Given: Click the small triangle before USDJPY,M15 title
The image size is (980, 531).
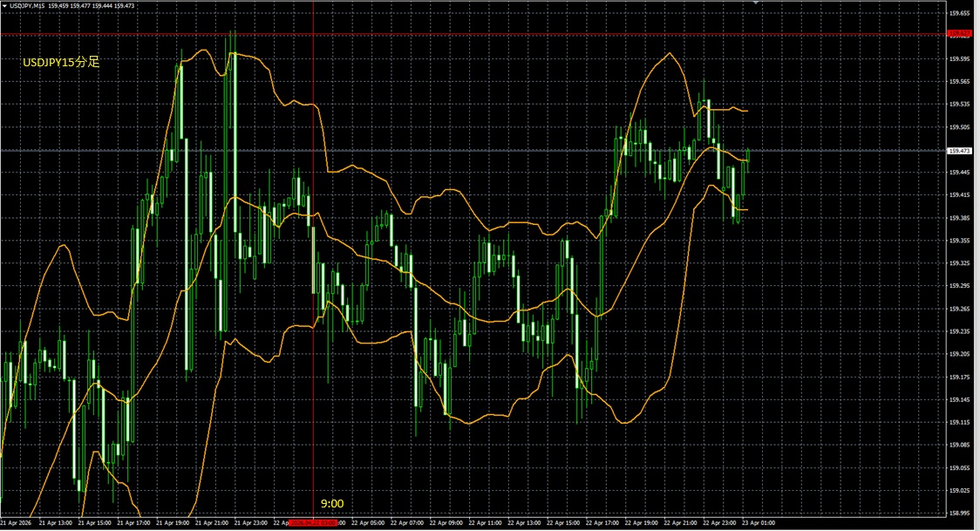Looking at the screenshot, I should pyautogui.click(x=4, y=6).
